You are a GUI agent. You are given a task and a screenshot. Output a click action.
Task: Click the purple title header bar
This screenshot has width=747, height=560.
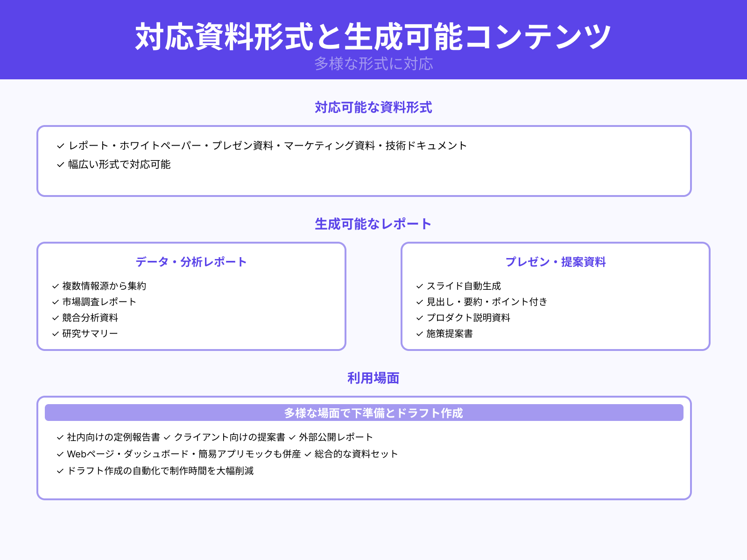[x=373, y=40]
